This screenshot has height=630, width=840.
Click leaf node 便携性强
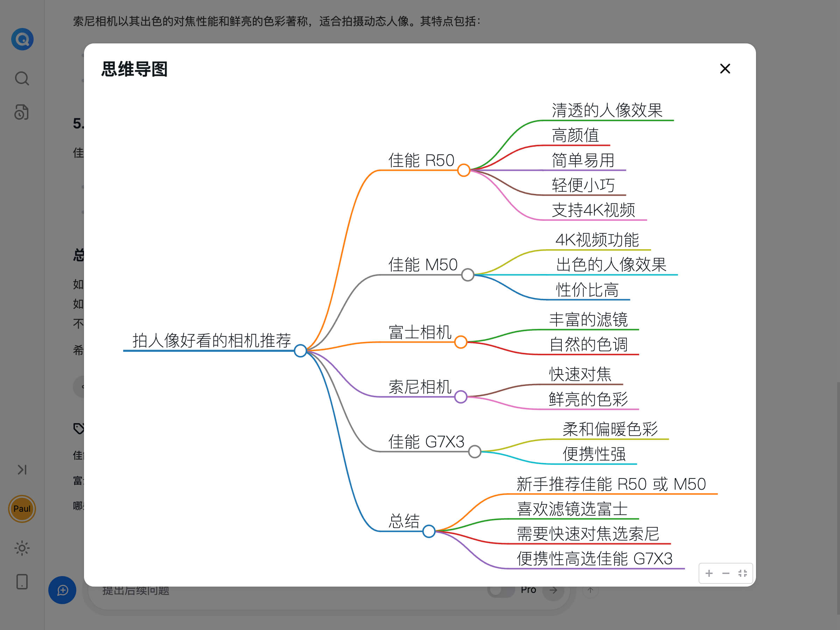click(594, 454)
